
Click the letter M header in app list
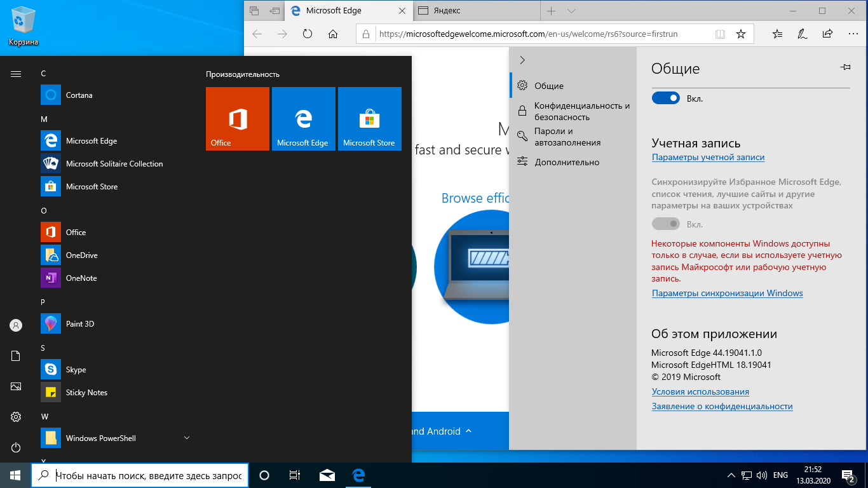coord(44,119)
